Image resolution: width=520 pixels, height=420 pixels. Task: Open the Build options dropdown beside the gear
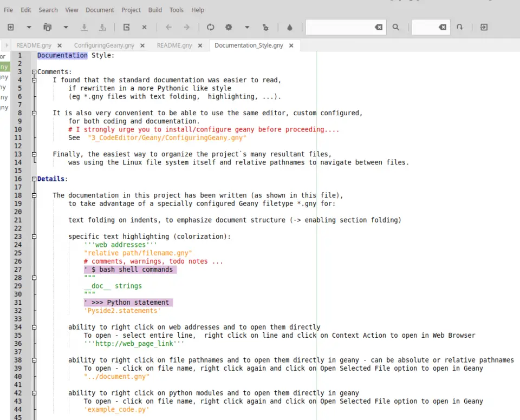[x=246, y=27]
